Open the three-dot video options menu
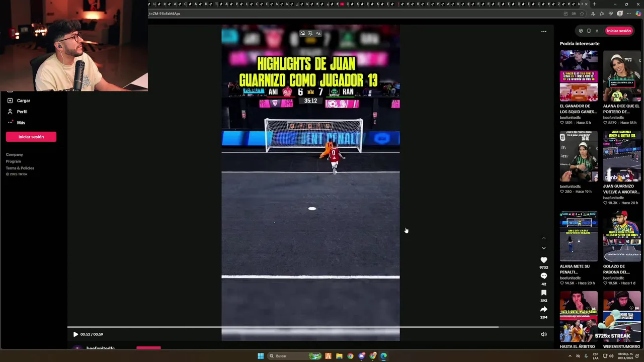This screenshot has height=362, width=644. pyautogui.click(x=543, y=31)
